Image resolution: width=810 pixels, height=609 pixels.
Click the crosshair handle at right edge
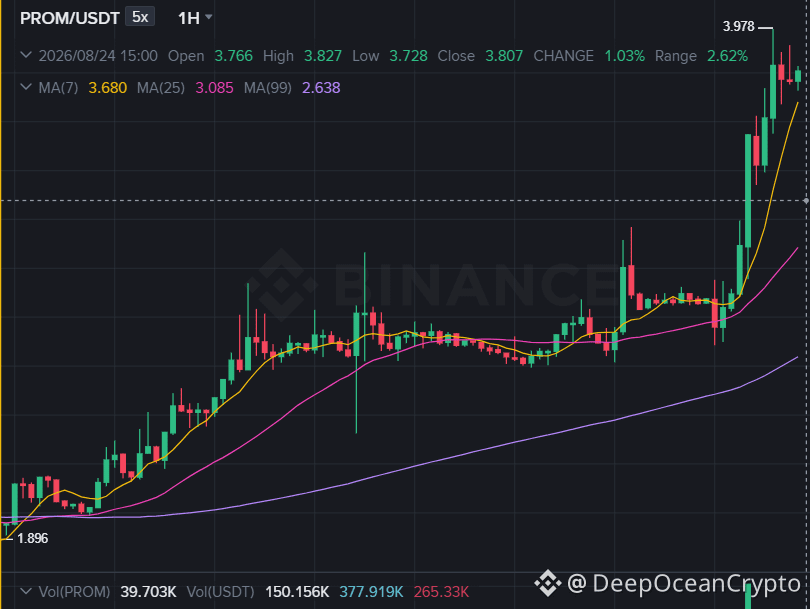pyautogui.click(x=806, y=200)
